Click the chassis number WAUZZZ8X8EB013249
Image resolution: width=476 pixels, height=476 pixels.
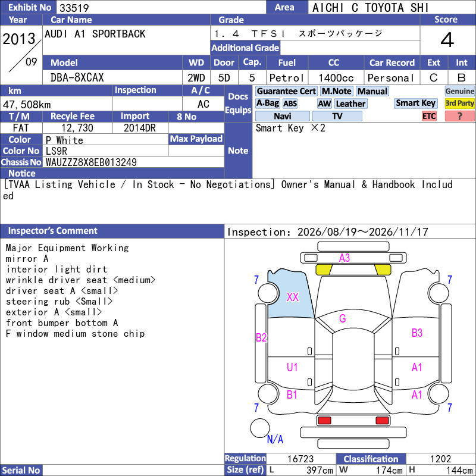(91, 162)
